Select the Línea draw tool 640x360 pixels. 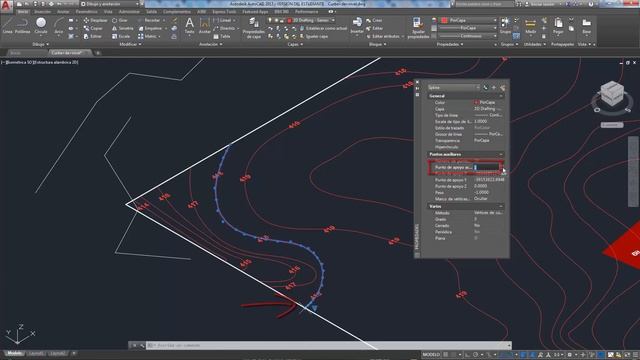click(x=7, y=25)
